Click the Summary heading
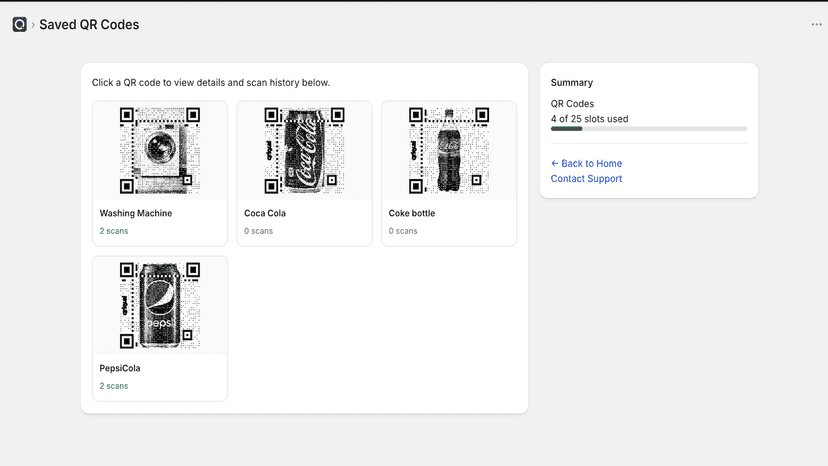 pos(572,82)
